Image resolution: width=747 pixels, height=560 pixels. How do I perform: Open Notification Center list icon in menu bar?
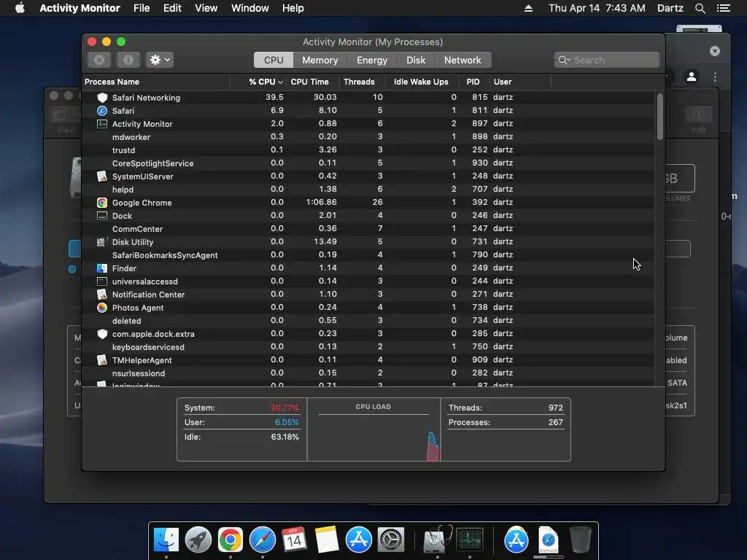[723, 8]
